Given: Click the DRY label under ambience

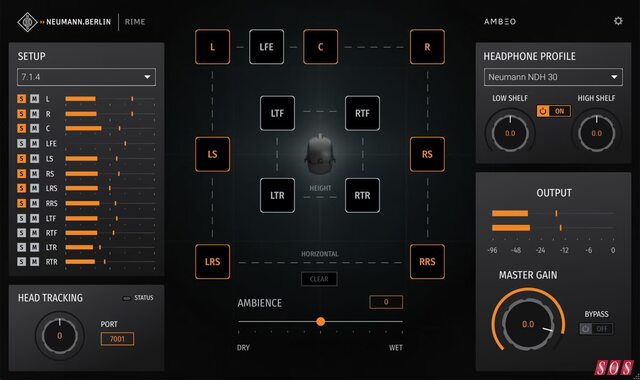Looking at the screenshot, I should coord(243,348).
